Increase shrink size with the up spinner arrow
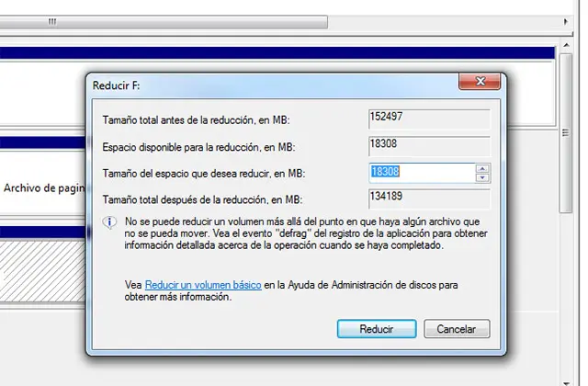 point(481,167)
